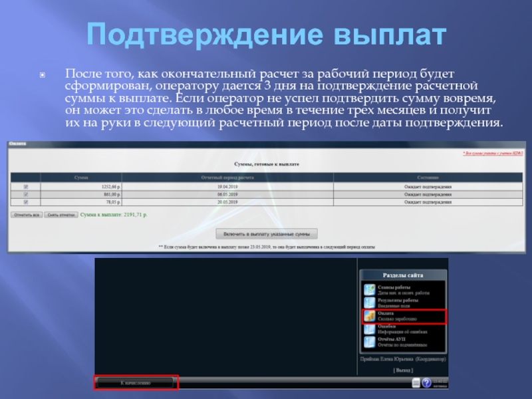The width and height of the screenshot is (532, 399).
Task: Open the Оплата menu label
Action: pyautogui.click(x=386, y=313)
